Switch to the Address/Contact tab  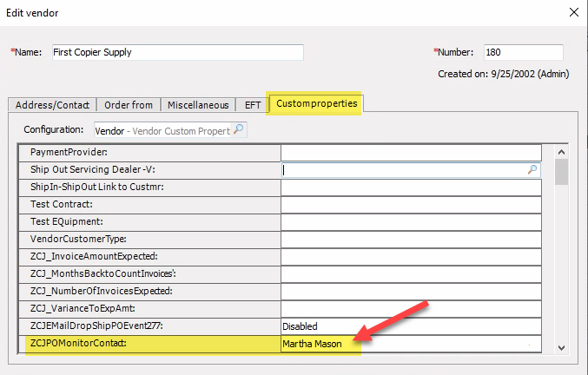point(52,105)
